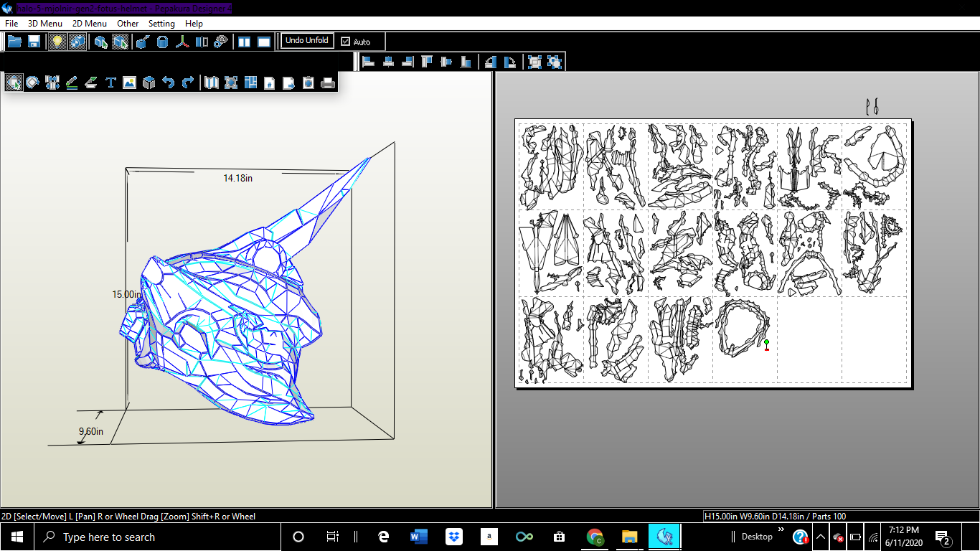
Task: Open the Windows Start menu
Action: tap(17, 537)
